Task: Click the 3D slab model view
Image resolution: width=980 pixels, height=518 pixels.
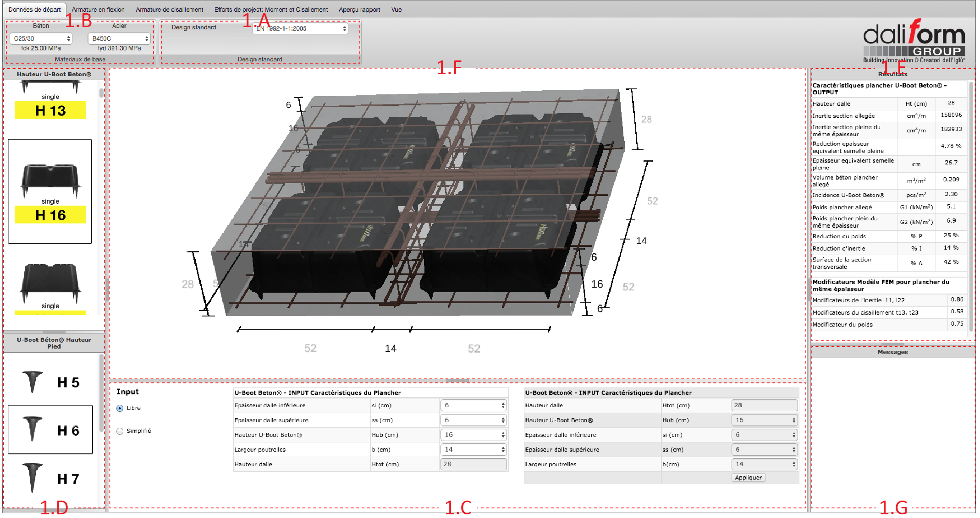Action: 457,224
